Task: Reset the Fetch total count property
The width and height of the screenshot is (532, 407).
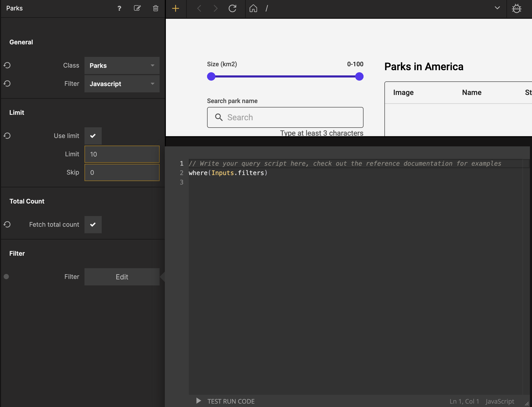Action: [7, 224]
